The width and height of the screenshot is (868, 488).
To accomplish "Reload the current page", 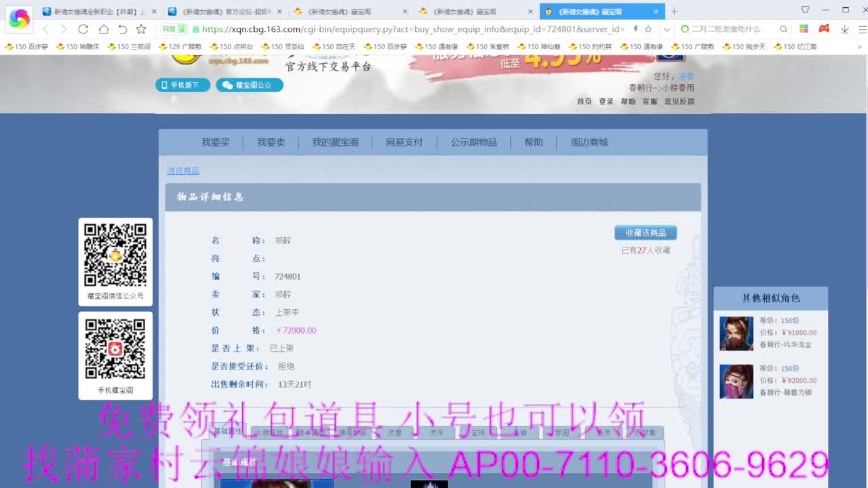I will click(x=83, y=29).
